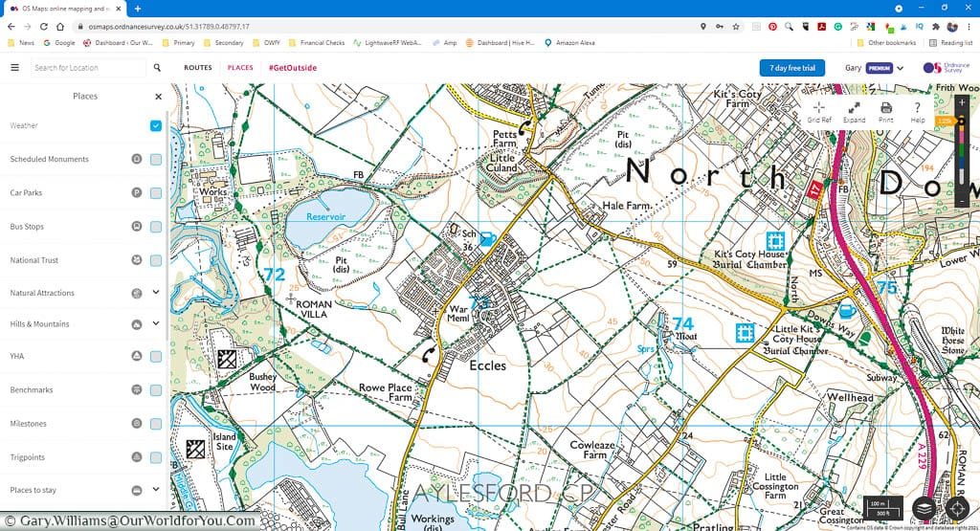Start the 7 day free trial
The image size is (980, 531).
pyautogui.click(x=791, y=68)
